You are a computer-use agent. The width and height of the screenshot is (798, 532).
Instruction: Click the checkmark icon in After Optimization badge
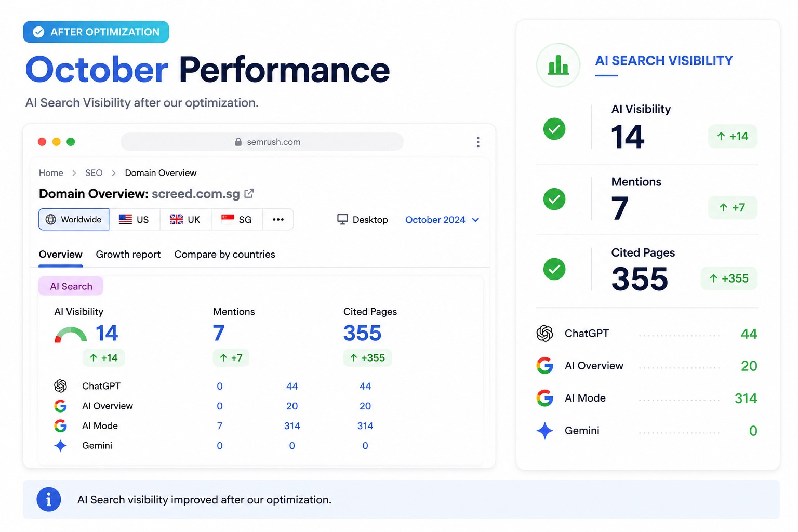tap(38, 32)
